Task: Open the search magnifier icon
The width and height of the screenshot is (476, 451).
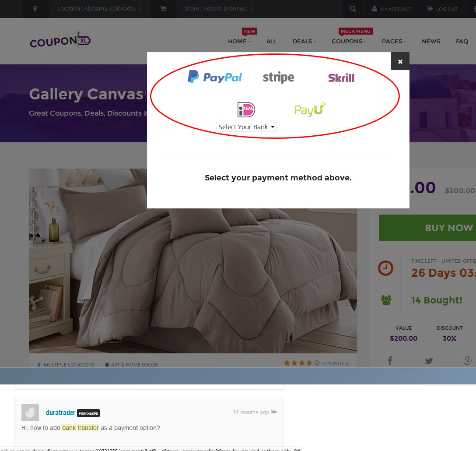Action: [x=353, y=9]
